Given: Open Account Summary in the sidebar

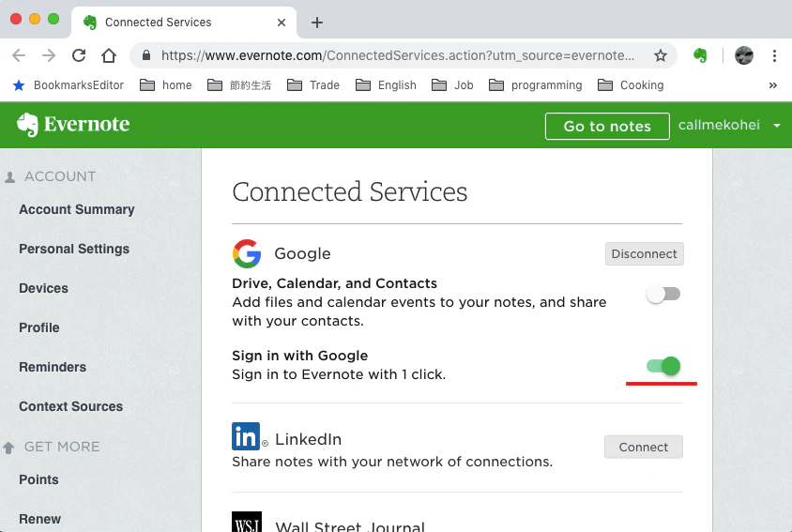Looking at the screenshot, I should tap(77, 209).
